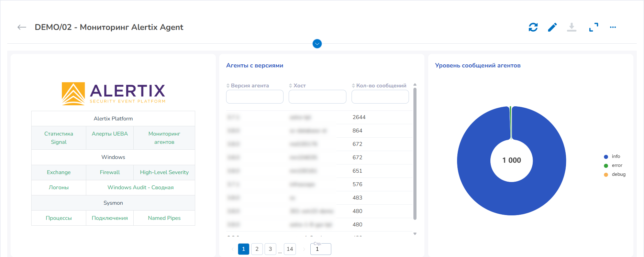Click the 483 message count cell

357,198
